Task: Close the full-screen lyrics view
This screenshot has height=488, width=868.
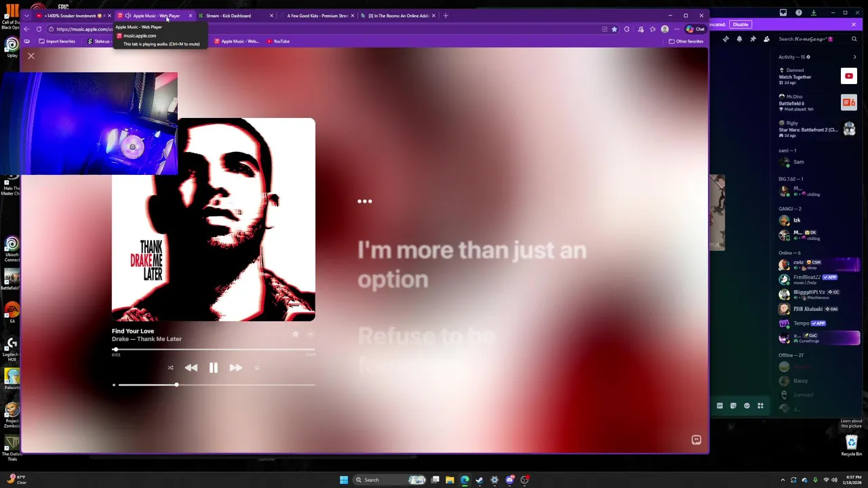Action: [31, 56]
